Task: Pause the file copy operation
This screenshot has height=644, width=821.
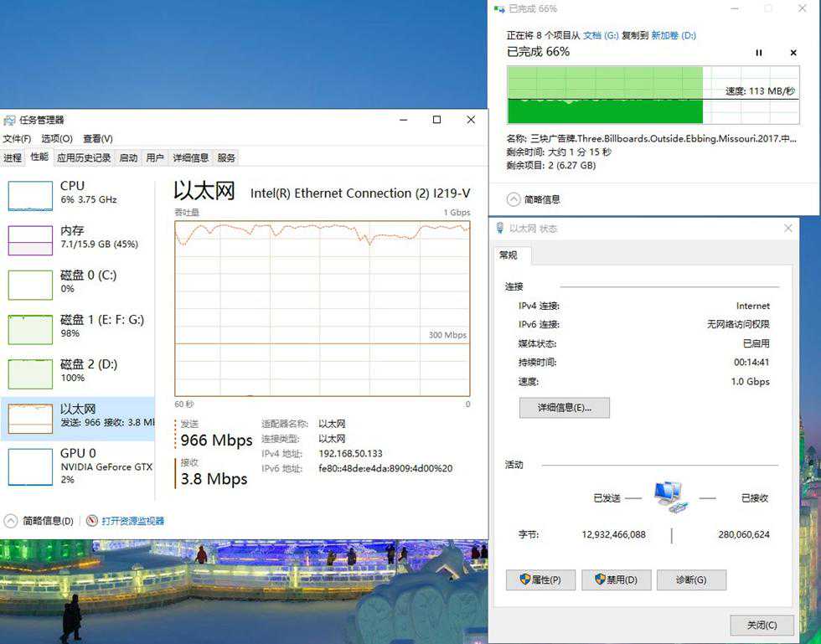Action: point(759,53)
